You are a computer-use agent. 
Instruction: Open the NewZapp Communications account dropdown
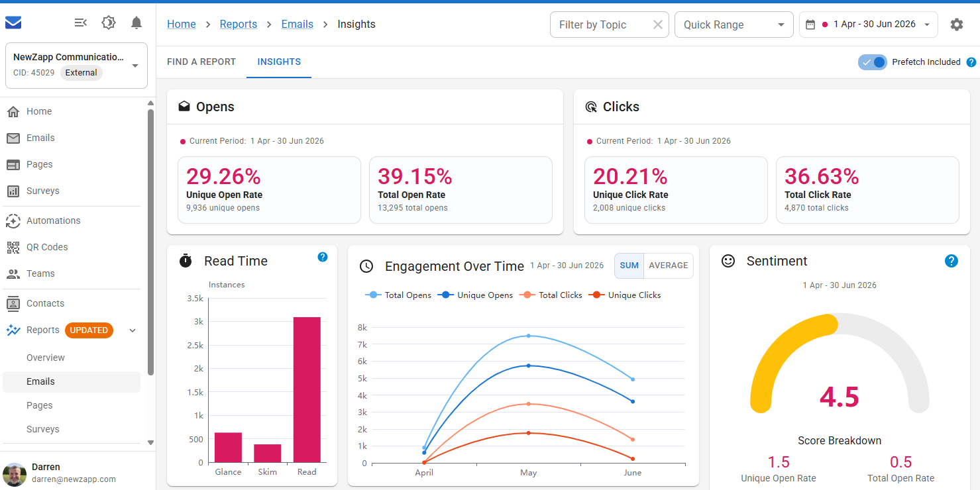click(76, 66)
